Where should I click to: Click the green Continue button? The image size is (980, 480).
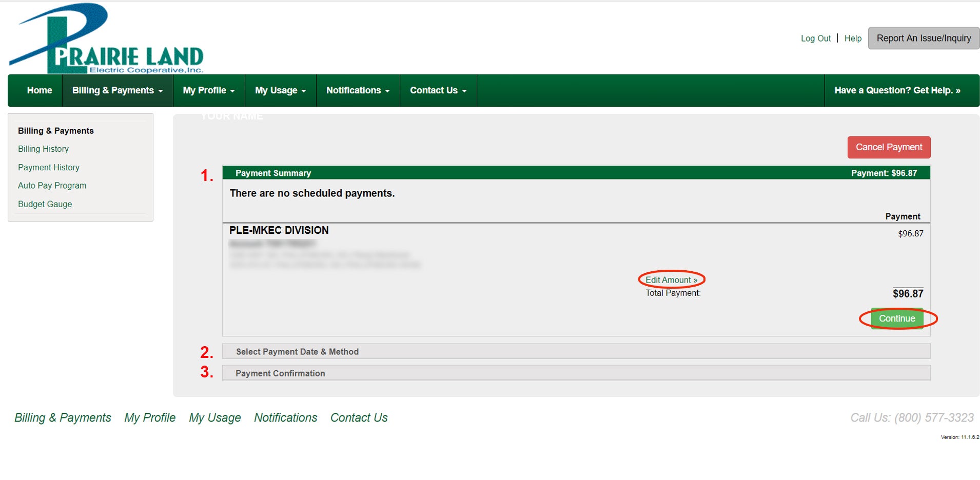(x=897, y=318)
